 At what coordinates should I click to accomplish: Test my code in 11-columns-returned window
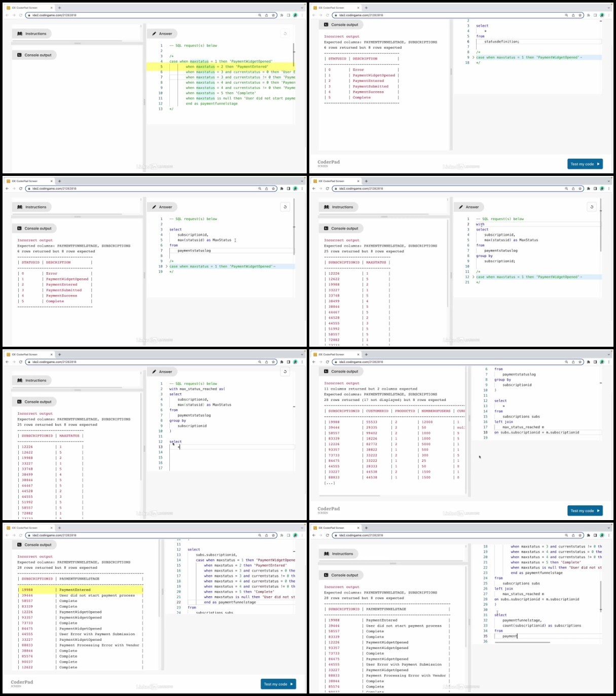click(x=585, y=510)
